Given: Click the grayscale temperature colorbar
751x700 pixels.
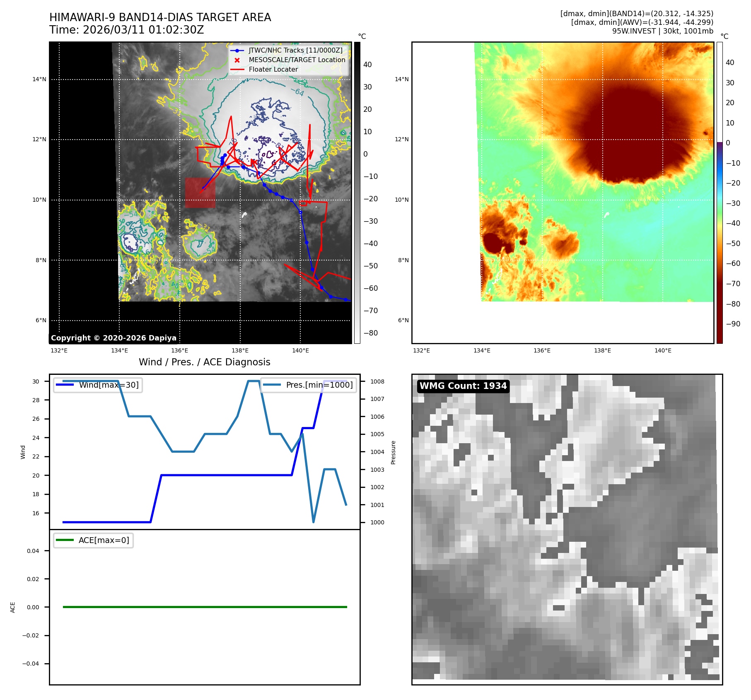Looking at the screenshot, I should pyautogui.click(x=357, y=193).
